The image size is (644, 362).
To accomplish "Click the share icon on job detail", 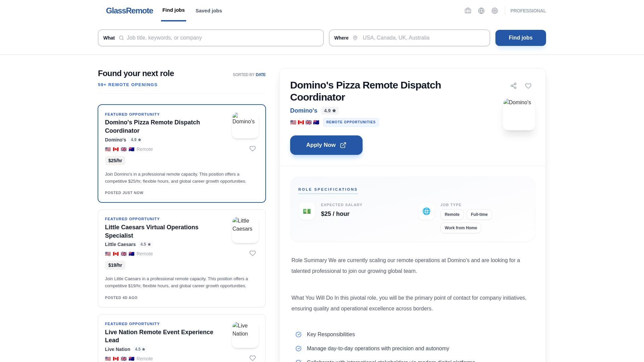I will [514, 86].
